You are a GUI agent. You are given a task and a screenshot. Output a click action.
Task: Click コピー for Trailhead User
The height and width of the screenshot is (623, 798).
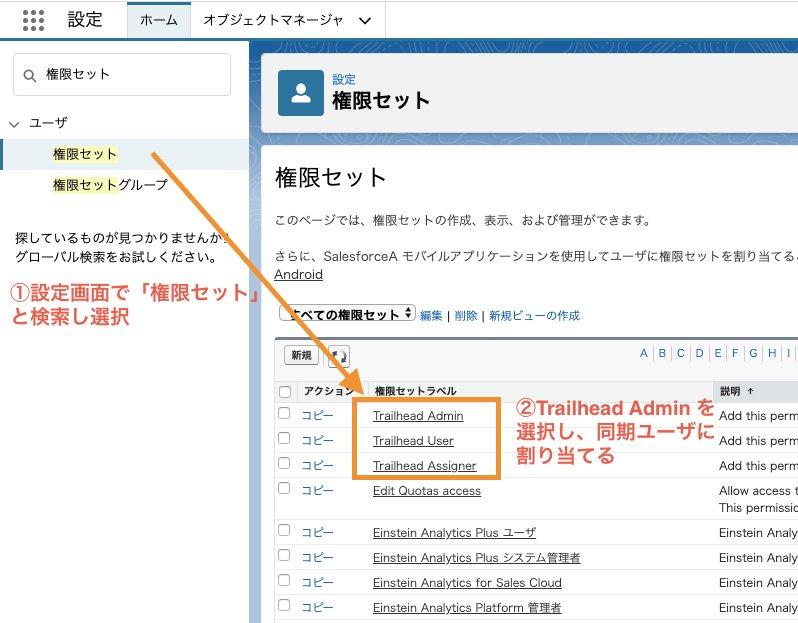tap(317, 440)
